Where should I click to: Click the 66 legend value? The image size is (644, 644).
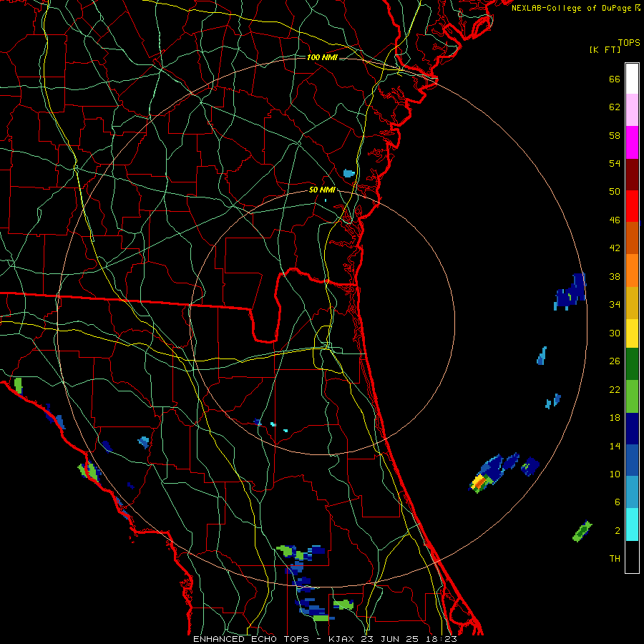[615, 79]
